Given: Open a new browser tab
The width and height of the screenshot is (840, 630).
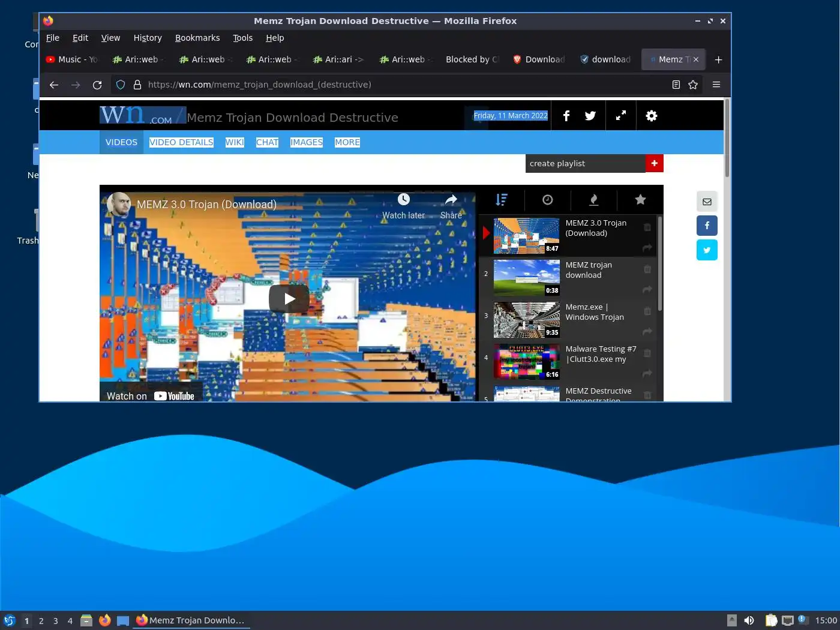Looking at the screenshot, I should [x=718, y=59].
